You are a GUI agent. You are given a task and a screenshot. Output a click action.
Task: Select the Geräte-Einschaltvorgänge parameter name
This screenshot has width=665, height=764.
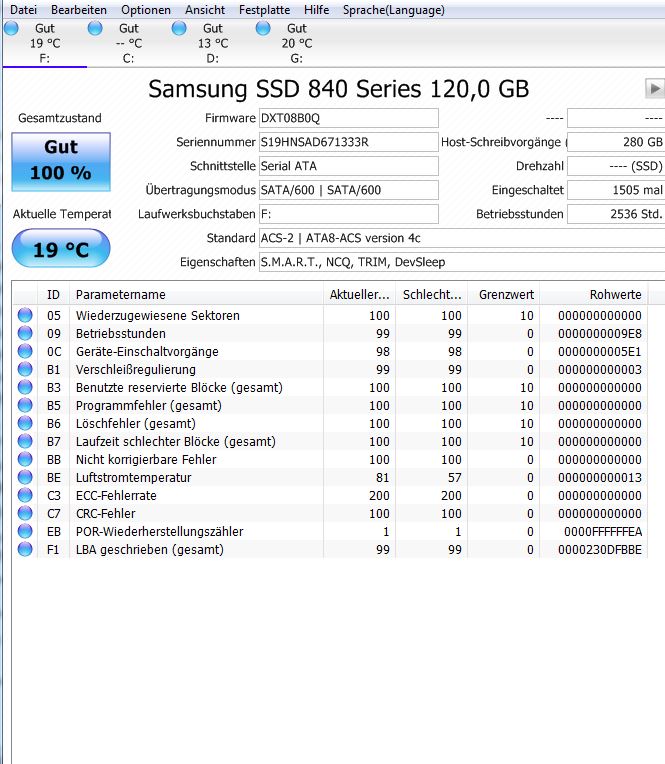click(147, 351)
